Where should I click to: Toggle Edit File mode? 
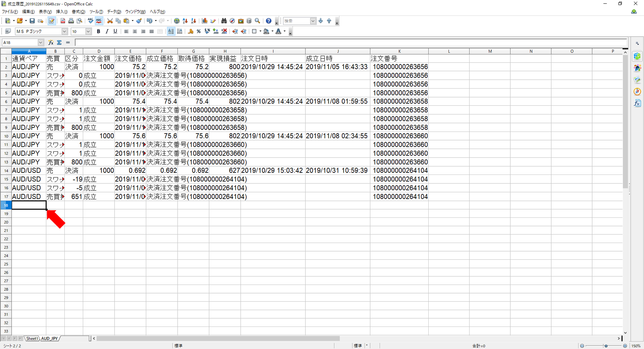coord(51,21)
